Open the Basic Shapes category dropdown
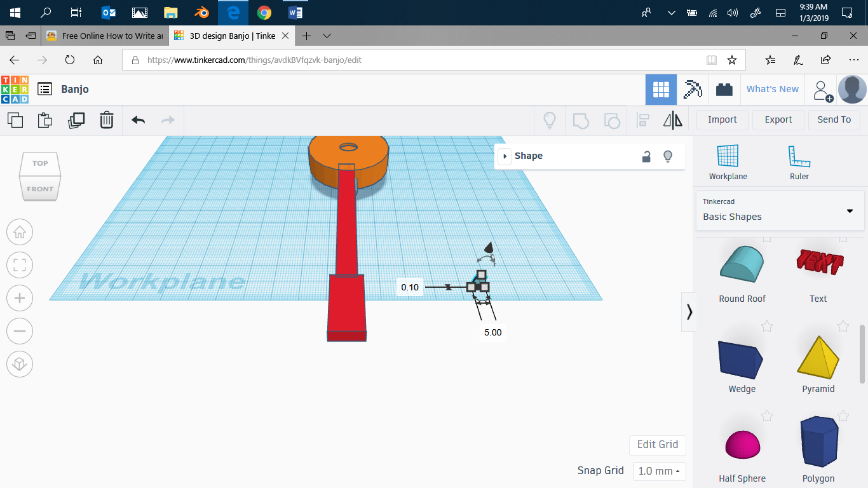This screenshot has width=868, height=488. pos(780,210)
